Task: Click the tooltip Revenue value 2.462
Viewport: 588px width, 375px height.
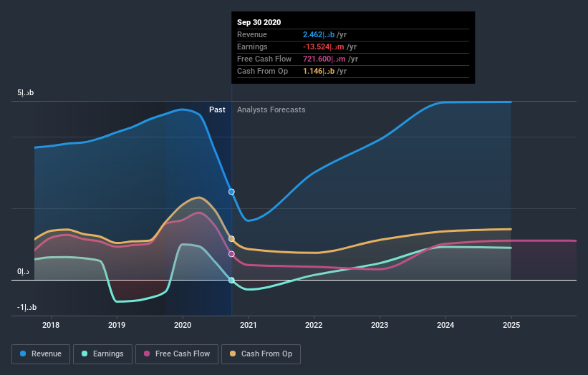Action: (319, 34)
